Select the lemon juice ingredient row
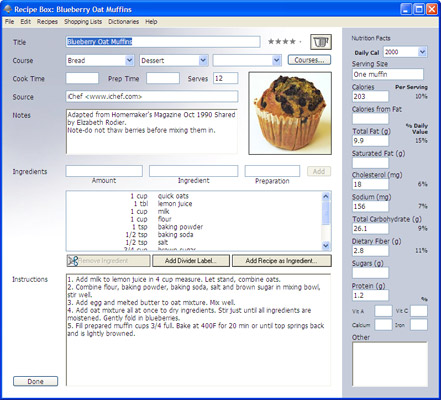Image resolution: width=441 pixels, height=400 pixels. tap(194, 204)
